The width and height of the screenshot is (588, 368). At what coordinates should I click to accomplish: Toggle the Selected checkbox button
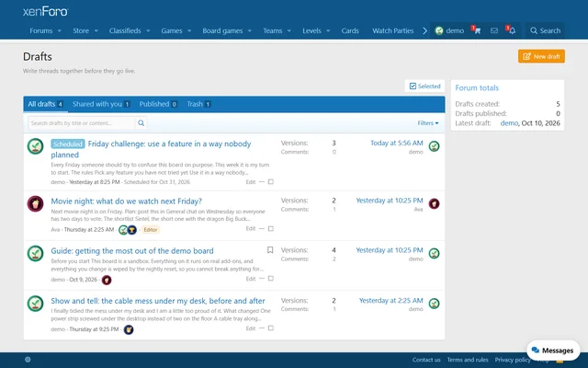[424, 86]
